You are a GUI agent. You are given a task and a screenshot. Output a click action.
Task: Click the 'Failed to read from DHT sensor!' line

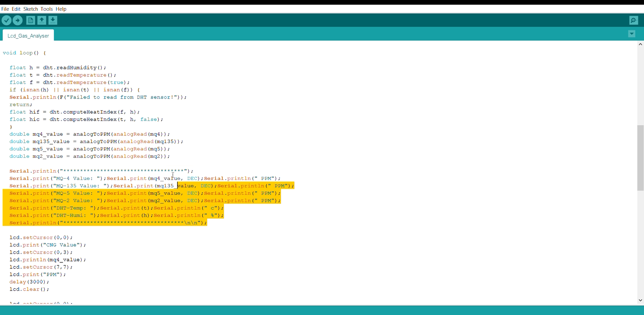pyautogui.click(x=98, y=97)
